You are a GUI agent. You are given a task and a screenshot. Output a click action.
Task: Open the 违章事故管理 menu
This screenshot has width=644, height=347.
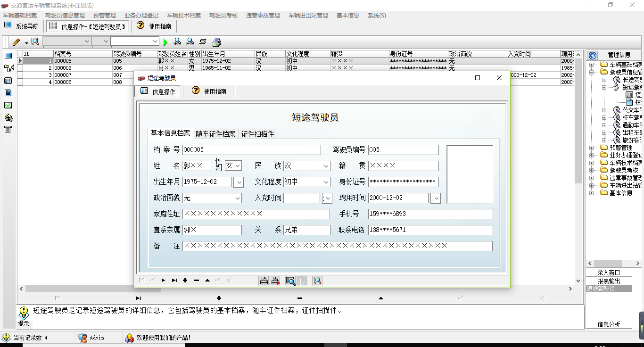[x=263, y=16]
